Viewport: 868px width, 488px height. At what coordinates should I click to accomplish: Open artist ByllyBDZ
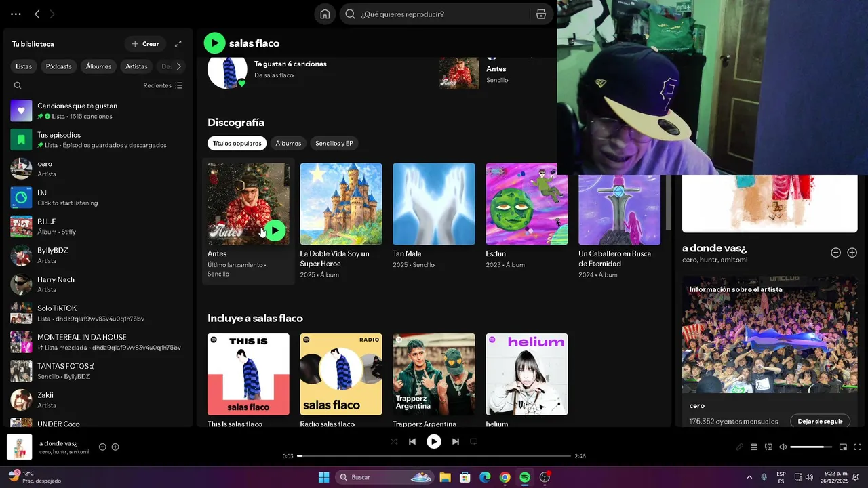coord(98,256)
